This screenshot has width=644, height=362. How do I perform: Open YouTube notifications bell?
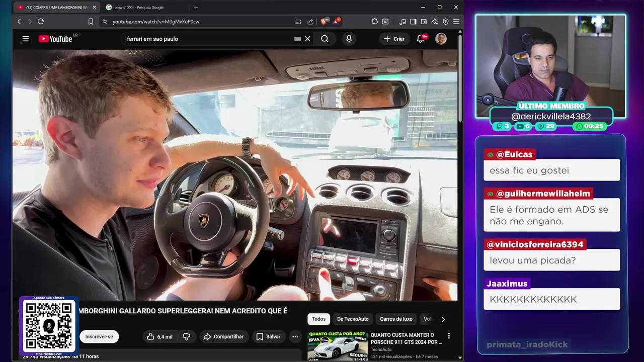[x=421, y=39]
